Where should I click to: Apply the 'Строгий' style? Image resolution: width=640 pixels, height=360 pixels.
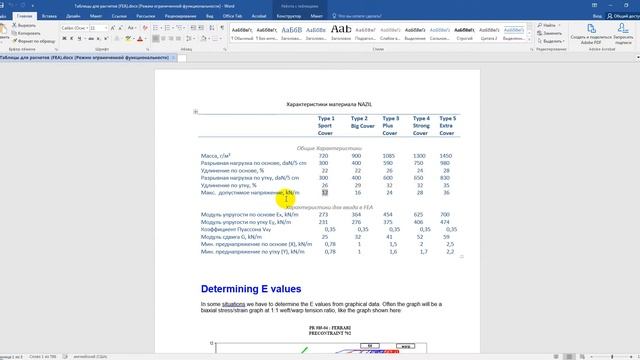[x=464, y=33]
